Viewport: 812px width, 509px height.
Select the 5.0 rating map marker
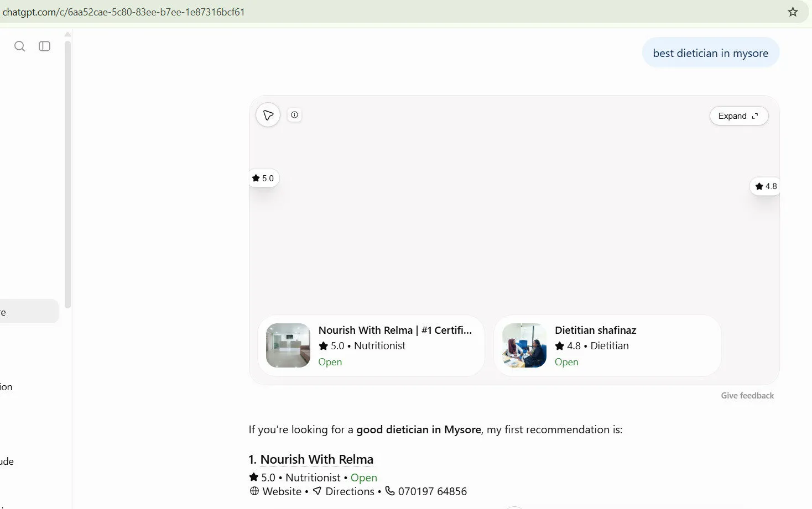tap(263, 178)
